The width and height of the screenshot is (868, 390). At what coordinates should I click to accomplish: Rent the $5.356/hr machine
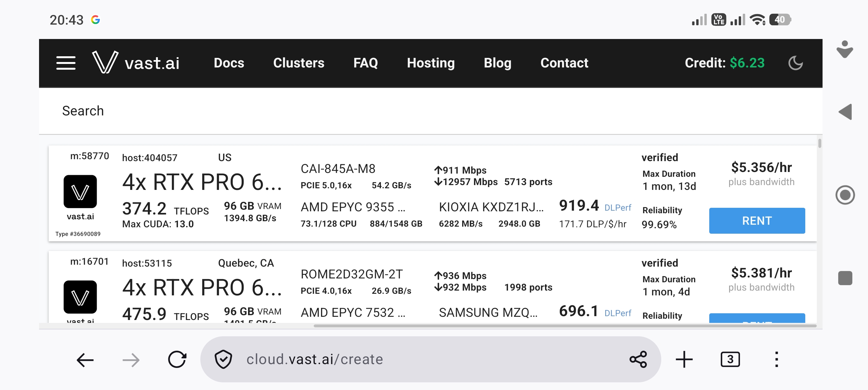pos(757,221)
